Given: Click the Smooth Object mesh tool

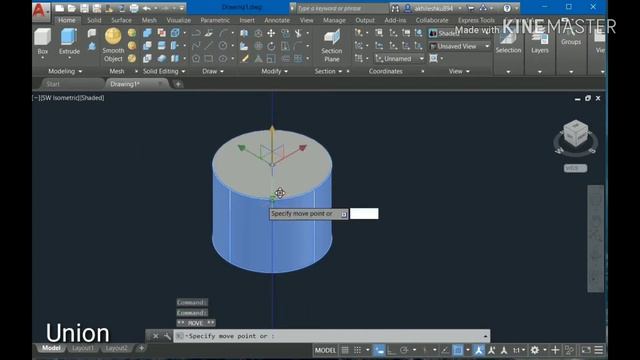Looking at the screenshot, I should [x=113, y=45].
